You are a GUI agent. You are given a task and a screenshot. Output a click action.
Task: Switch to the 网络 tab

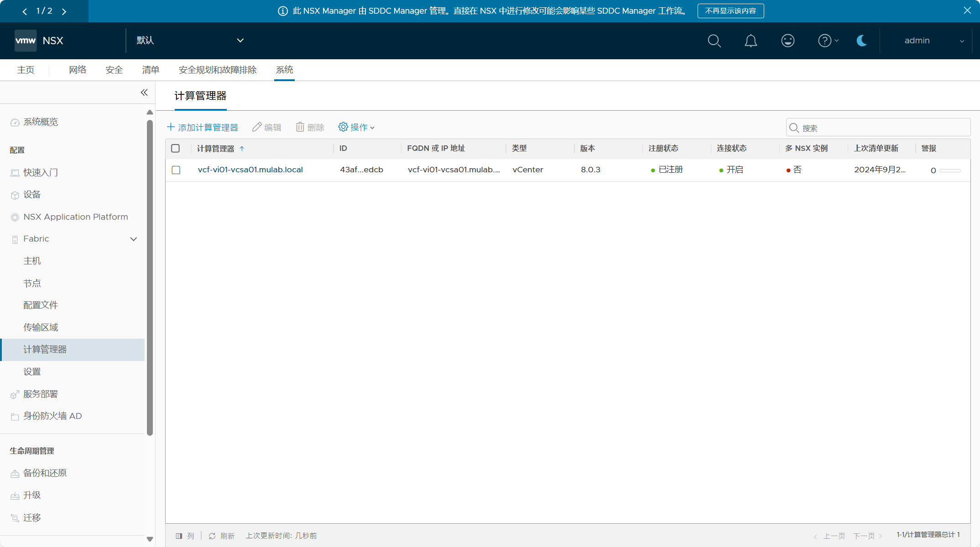pyautogui.click(x=78, y=70)
